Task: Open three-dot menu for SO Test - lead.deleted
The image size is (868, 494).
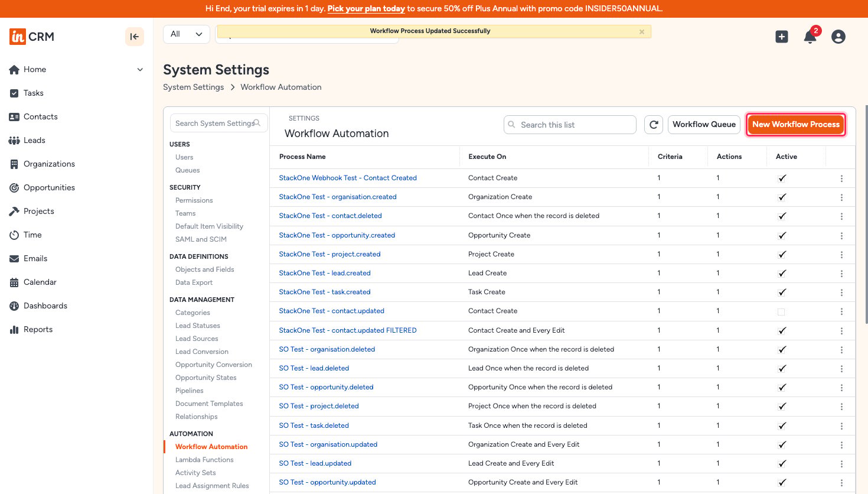Action: click(x=841, y=369)
